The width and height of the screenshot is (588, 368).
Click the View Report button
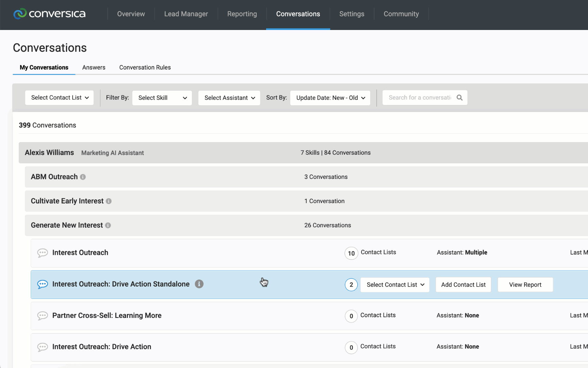point(525,285)
